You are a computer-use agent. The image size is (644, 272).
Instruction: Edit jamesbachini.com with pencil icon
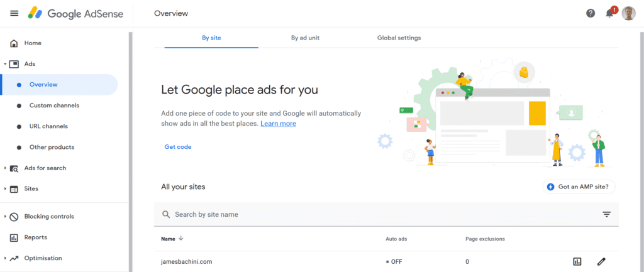pos(601,261)
